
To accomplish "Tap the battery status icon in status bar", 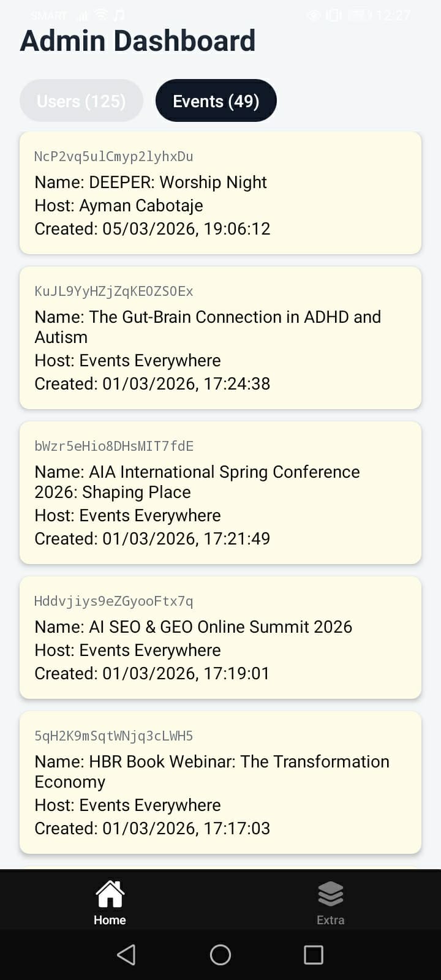I will pos(360,15).
